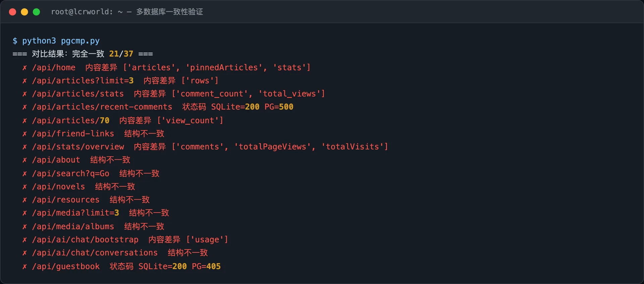The image size is (644, 284).
Task: Click the /api/ai/chat/bootstrap usage line
Action: pyautogui.click(x=125, y=240)
